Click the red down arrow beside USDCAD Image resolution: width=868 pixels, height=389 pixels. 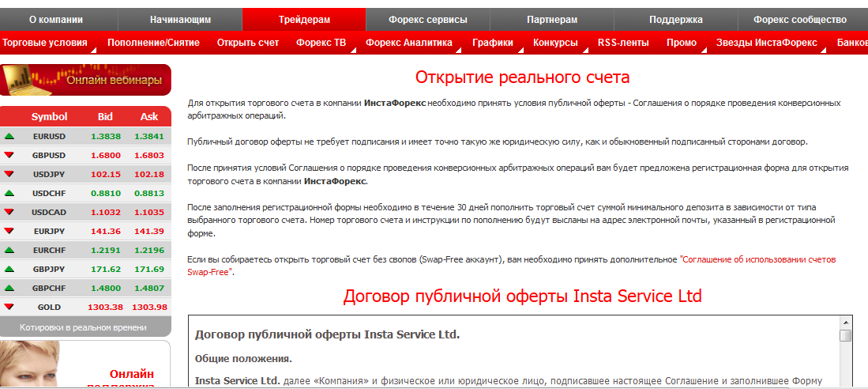point(9,212)
